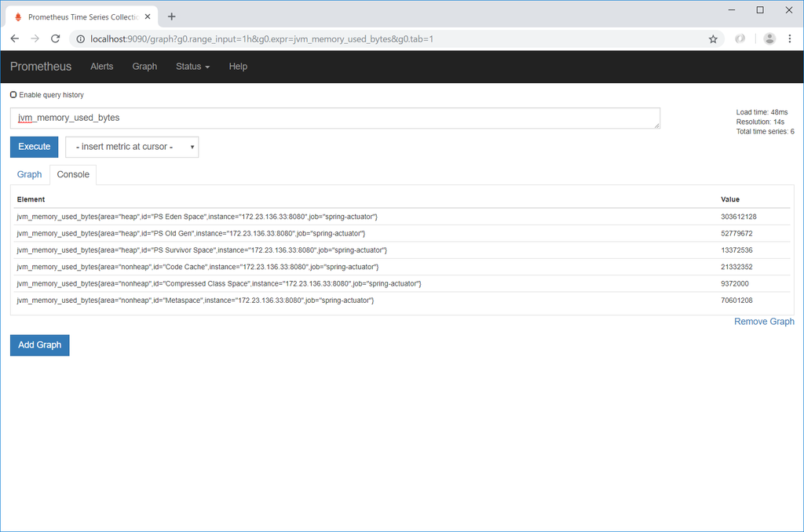This screenshot has height=532, width=804.
Task: Open the browser extension icon
Action: [x=740, y=39]
